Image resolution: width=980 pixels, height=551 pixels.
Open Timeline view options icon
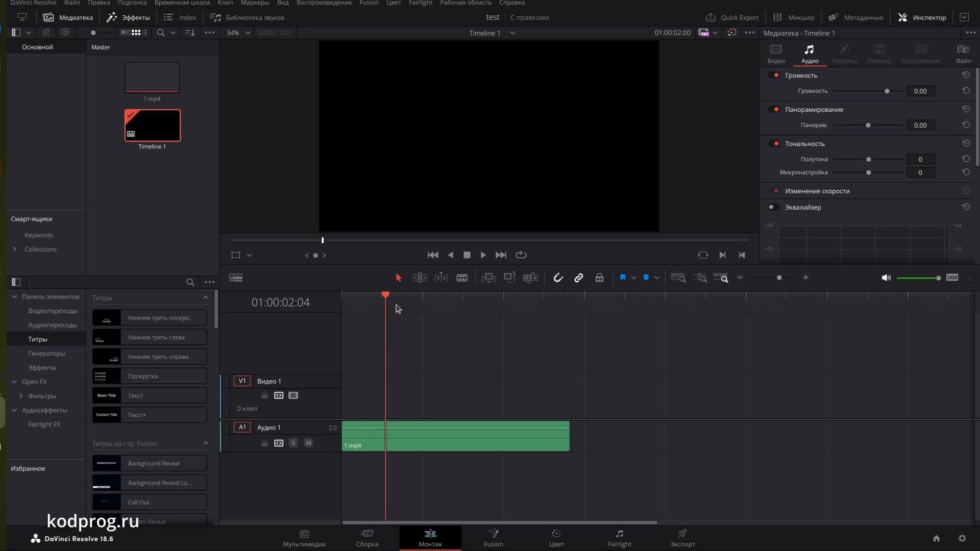point(236,278)
